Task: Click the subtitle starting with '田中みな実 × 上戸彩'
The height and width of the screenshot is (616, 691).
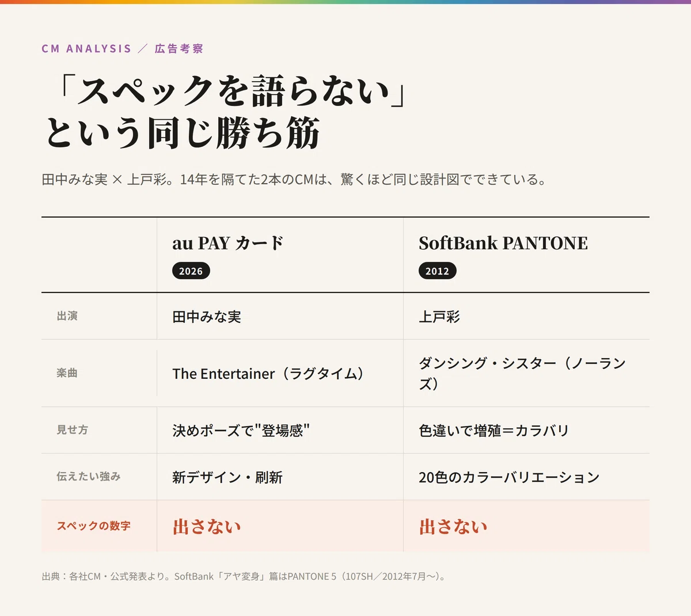Action: [x=294, y=180]
